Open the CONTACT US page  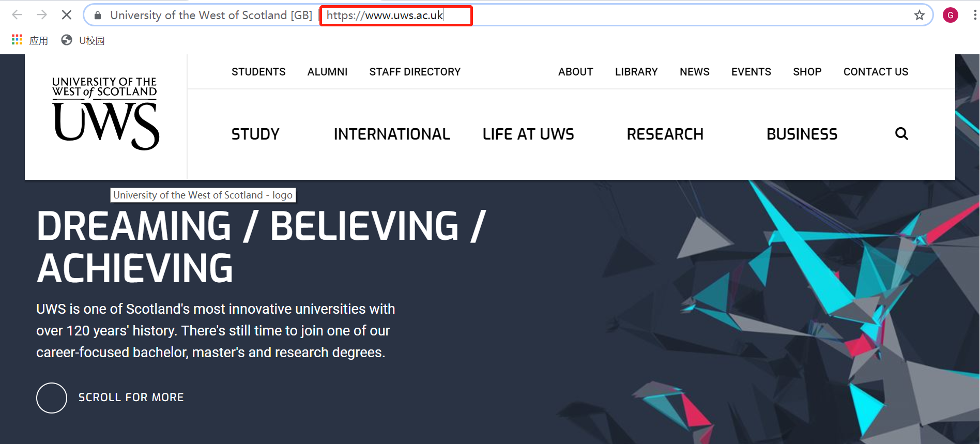876,72
